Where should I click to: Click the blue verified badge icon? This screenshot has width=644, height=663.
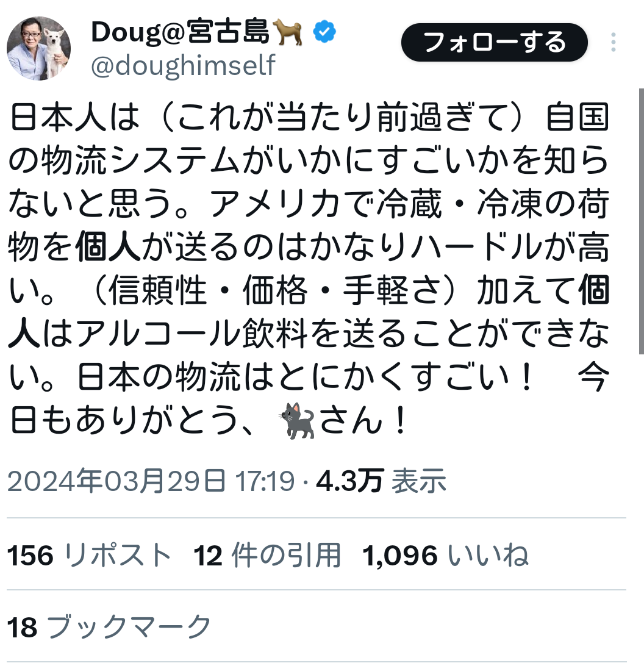click(x=324, y=32)
